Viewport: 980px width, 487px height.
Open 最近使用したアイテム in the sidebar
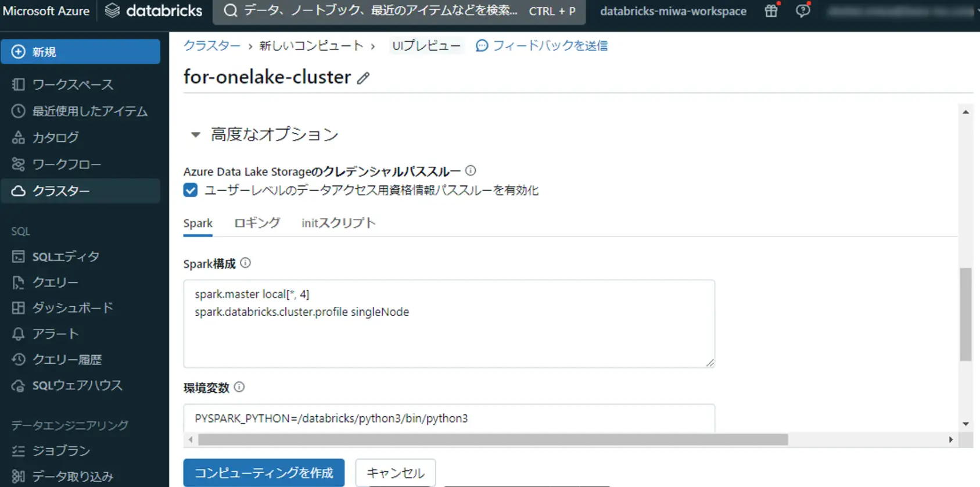[80, 111]
